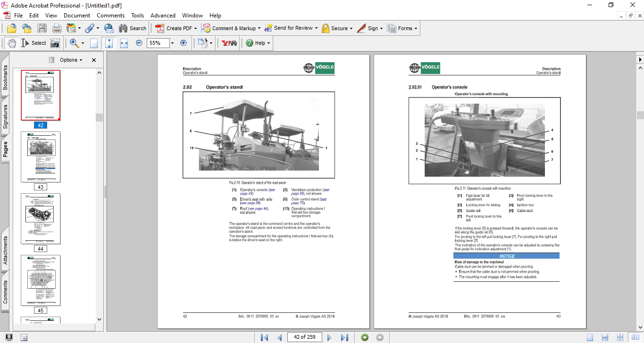Click the Fit Width icon
Image resolution: width=644 pixels, height=343 pixels.
coord(124,43)
